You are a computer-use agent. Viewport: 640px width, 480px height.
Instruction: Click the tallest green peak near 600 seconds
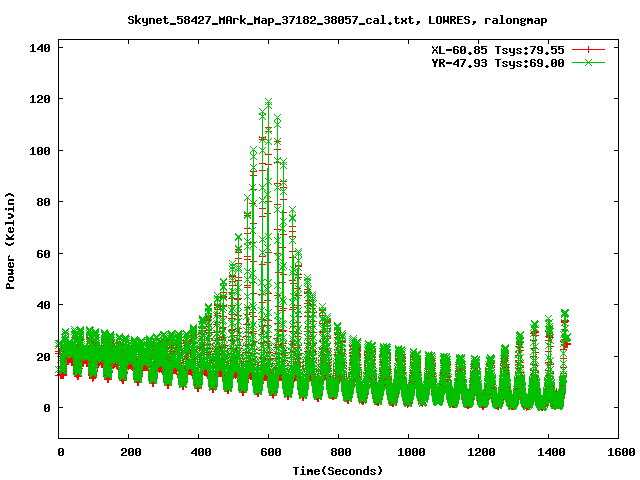268,102
